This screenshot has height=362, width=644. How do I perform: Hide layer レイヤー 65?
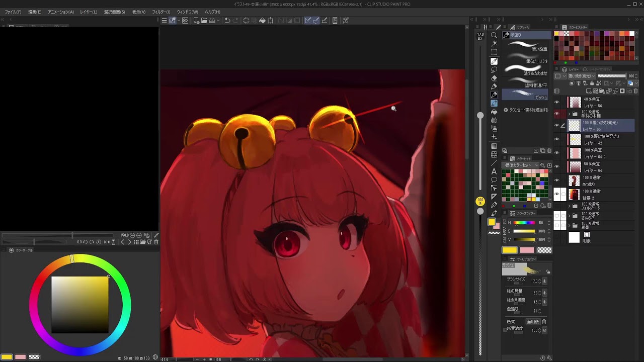(x=556, y=126)
